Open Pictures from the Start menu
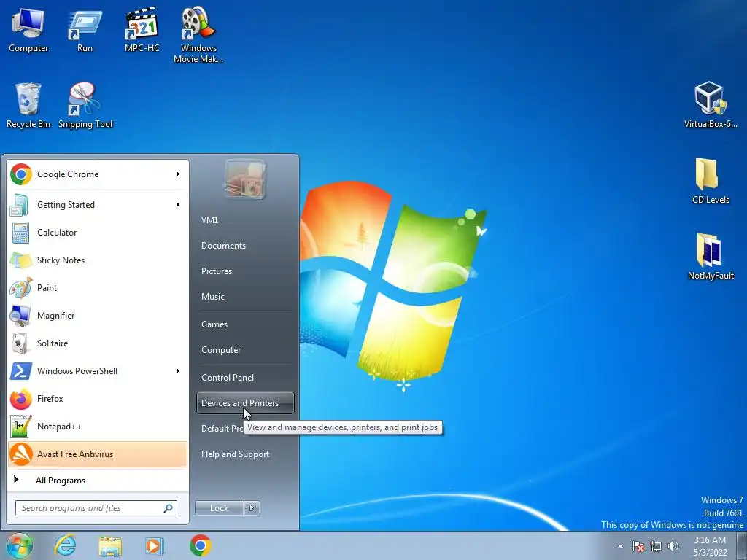 245,271
